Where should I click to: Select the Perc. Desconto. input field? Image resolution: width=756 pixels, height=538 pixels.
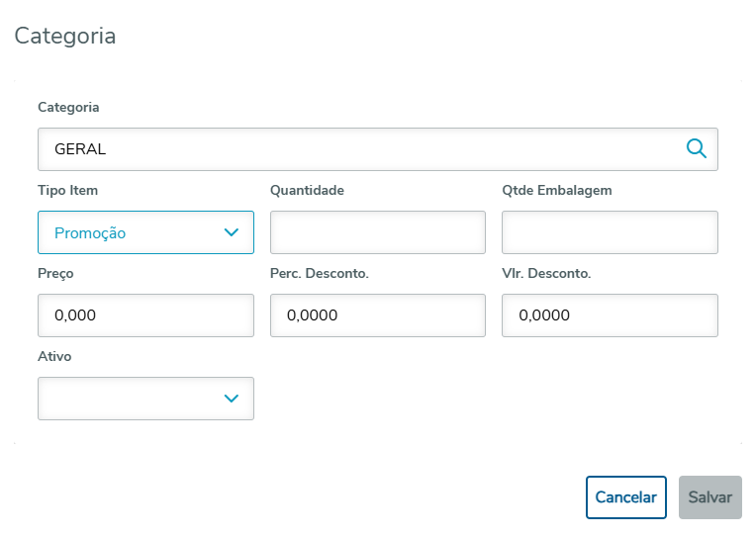pyautogui.click(x=377, y=315)
